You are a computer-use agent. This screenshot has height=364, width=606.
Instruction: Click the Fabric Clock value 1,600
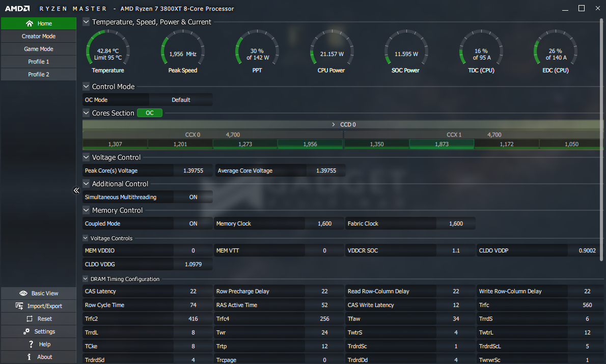tap(456, 223)
